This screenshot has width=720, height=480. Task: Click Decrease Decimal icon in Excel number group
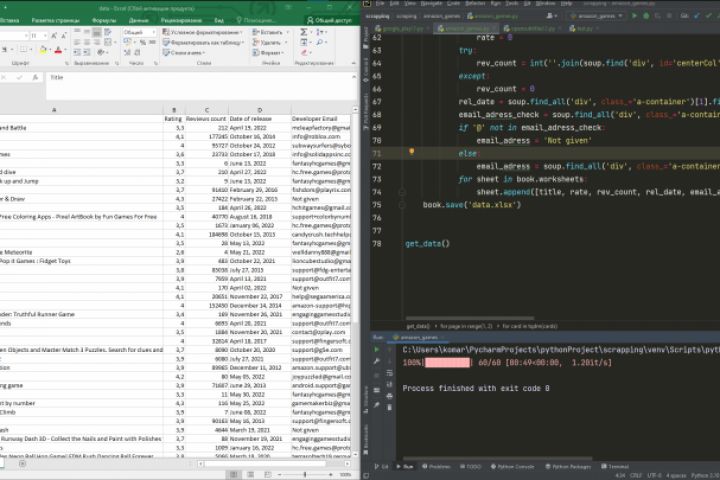pyautogui.click(x=137, y=52)
